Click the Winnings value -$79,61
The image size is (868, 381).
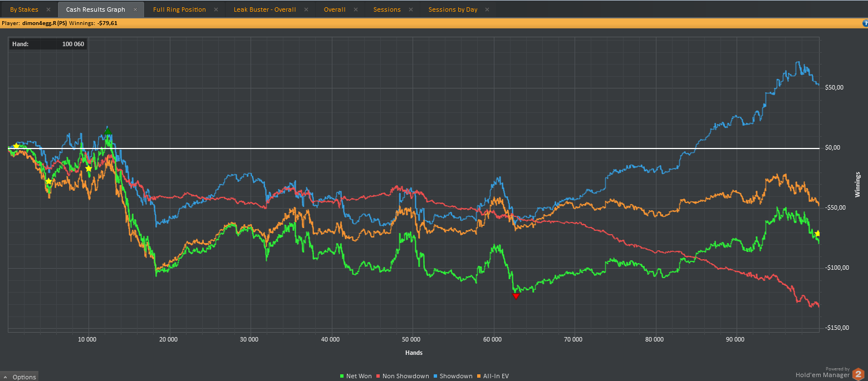[x=106, y=23]
